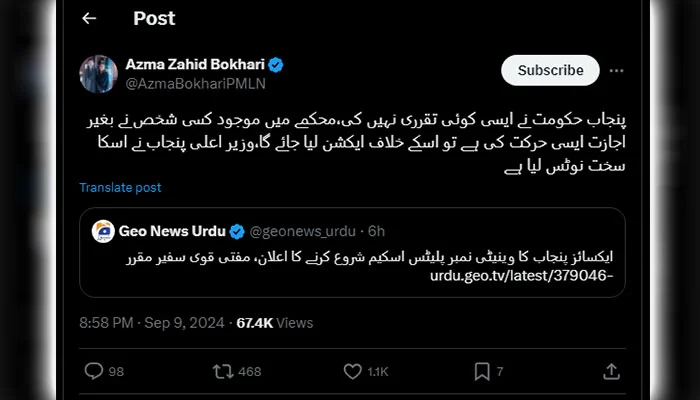Viewport: 700px width, 400px height.
Task: Open the three-dot more options menu
Action: coord(617,71)
